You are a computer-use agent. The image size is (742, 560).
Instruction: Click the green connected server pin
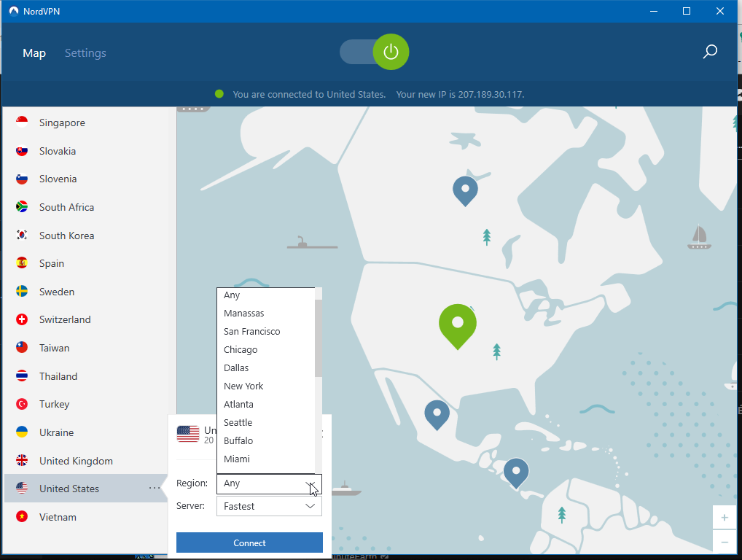tap(458, 324)
